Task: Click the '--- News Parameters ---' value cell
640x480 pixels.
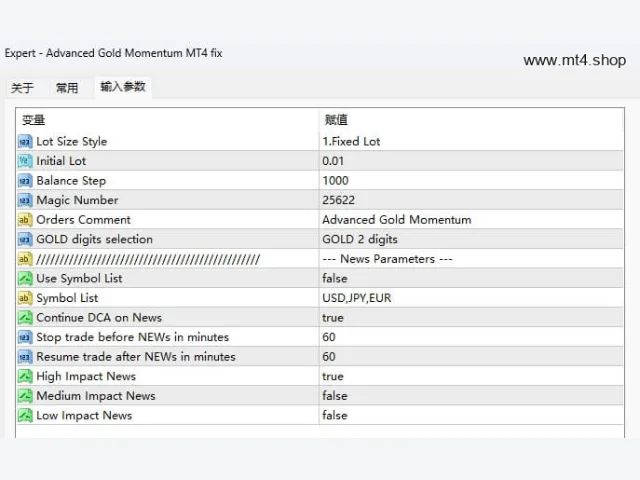Action: coord(471,259)
